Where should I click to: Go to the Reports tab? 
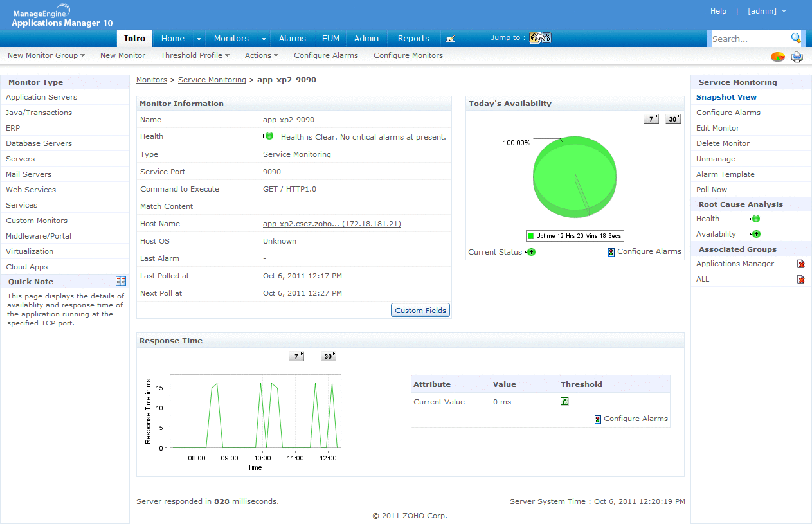pyautogui.click(x=413, y=39)
